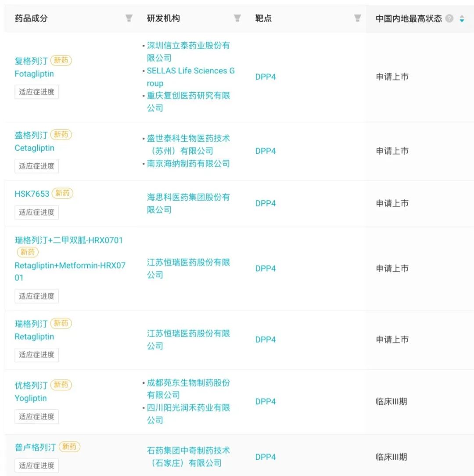Open Cetagliptin drug link
The image size is (474, 476).
(x=34, y=148)
